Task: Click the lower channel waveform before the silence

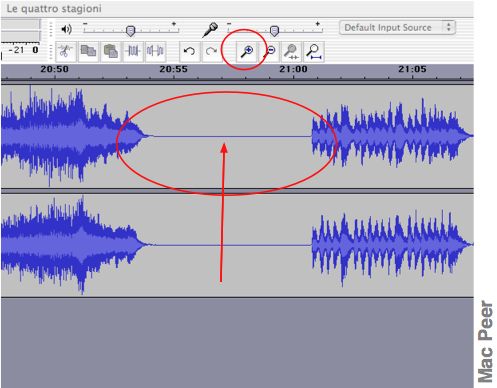Action: (x=77, y=245)
